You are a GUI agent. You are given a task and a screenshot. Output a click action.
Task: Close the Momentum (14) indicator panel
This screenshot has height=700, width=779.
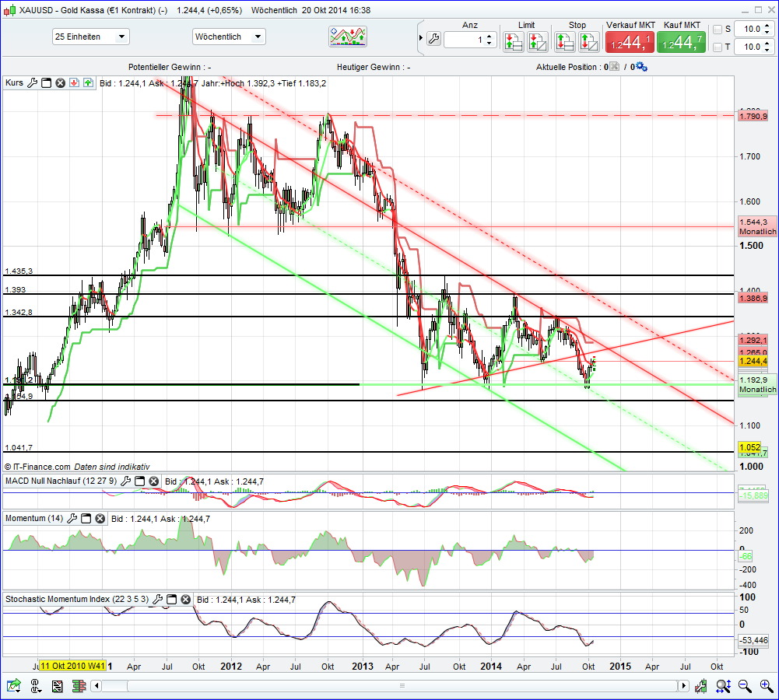coord(100,518)
